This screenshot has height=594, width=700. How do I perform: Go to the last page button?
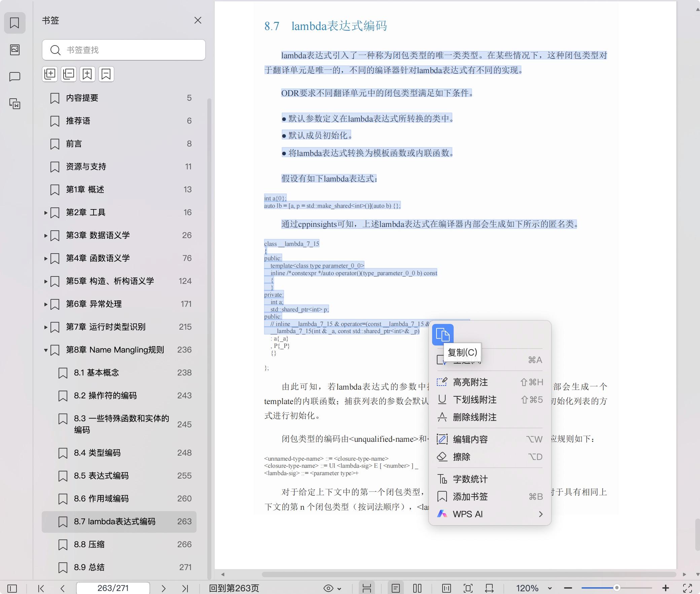(x=185, y=588)
